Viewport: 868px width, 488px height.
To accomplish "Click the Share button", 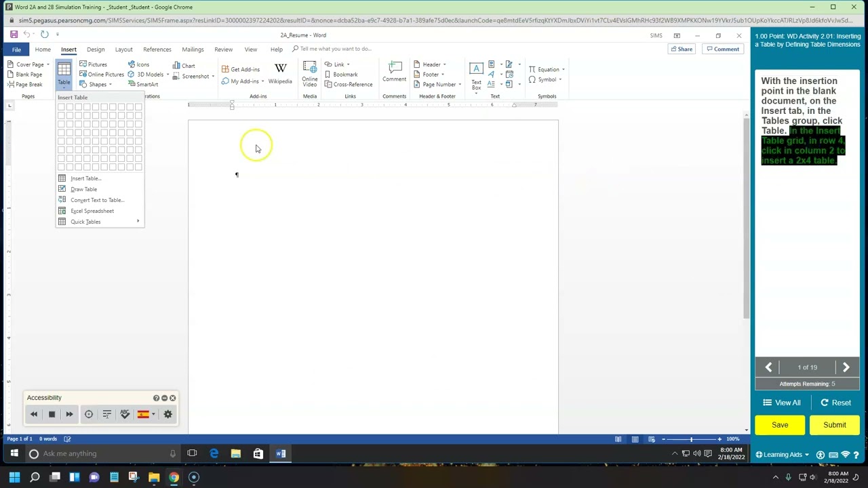I will pos(681,49).
